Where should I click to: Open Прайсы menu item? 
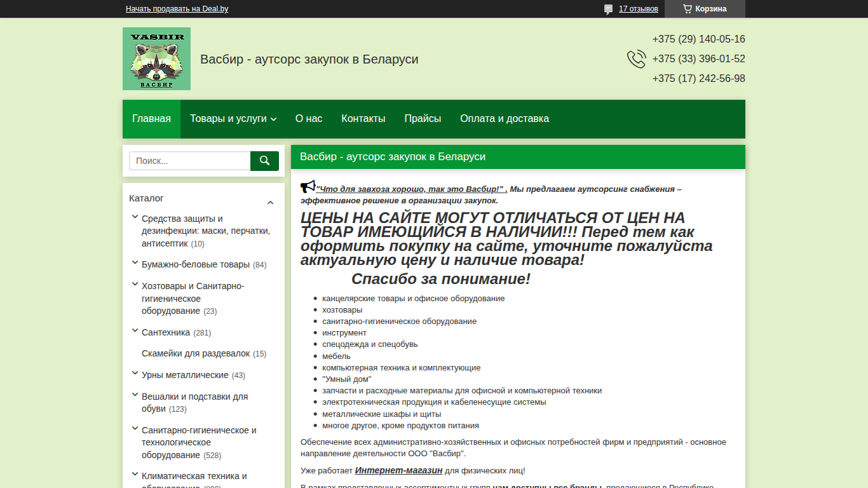click(x=423, y=119)
